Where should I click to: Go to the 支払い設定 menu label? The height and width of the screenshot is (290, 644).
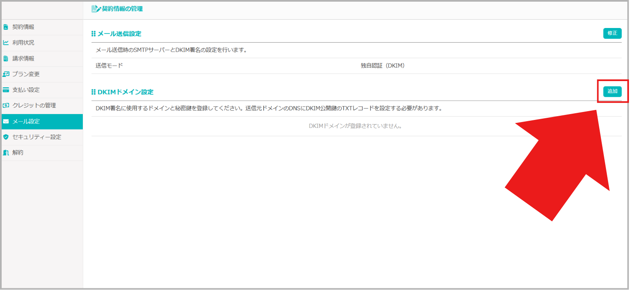(x=26, y=90)
